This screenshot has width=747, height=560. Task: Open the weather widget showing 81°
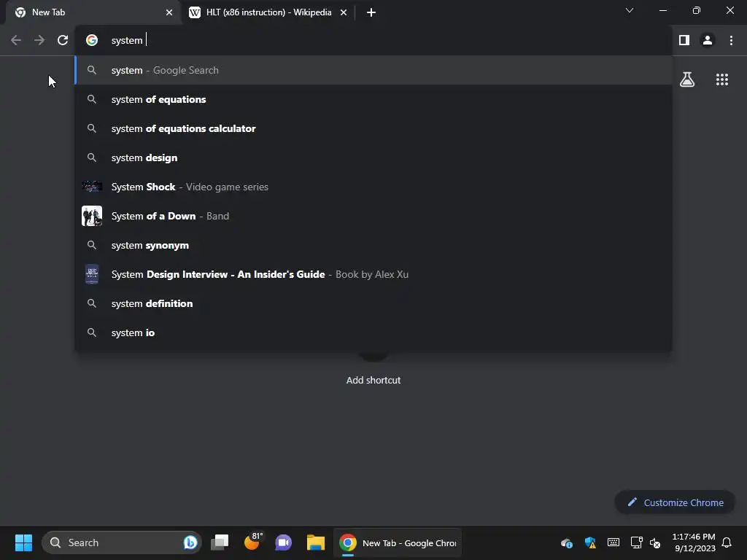coord(253,542)
